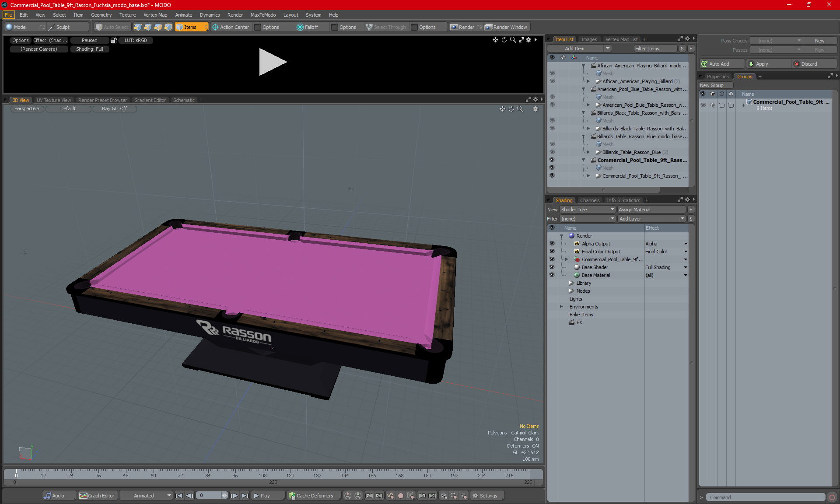Toggle visibility of Base Shader layer
The height and width of the screenshot is (504, 840).
tap(552, 267)
